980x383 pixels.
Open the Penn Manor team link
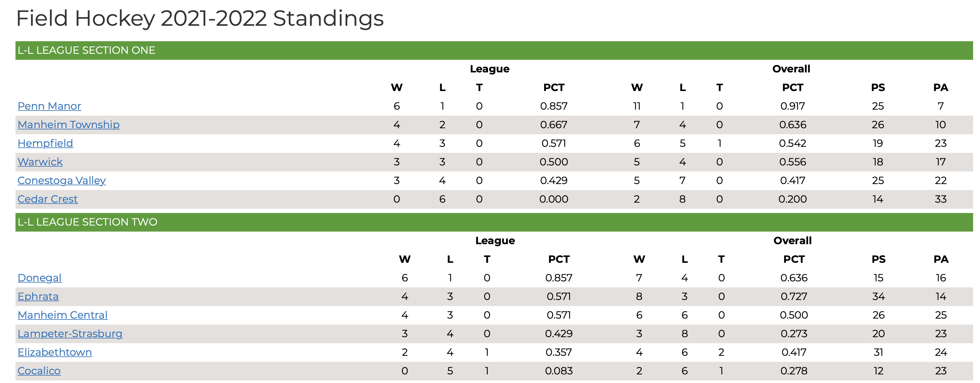click(x=49, y=106)
